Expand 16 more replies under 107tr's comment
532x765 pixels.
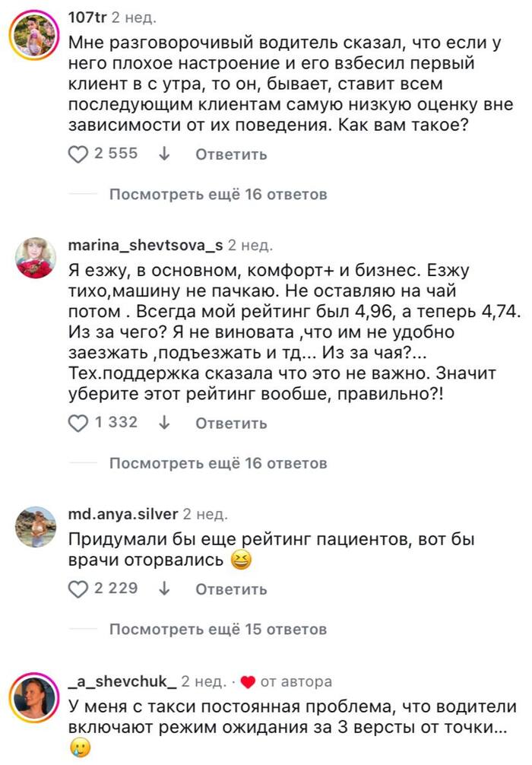[218, 195]
